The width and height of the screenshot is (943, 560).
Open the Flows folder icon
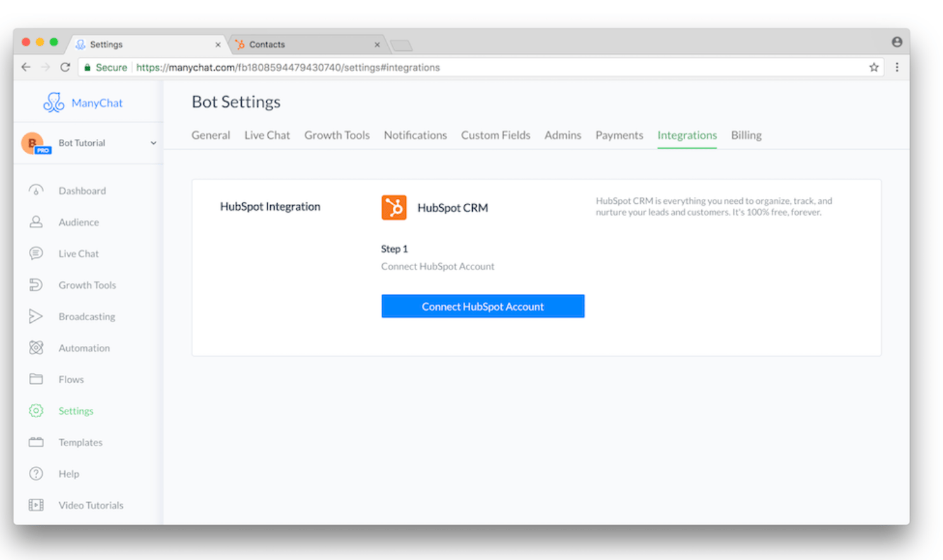click(36, 379)
